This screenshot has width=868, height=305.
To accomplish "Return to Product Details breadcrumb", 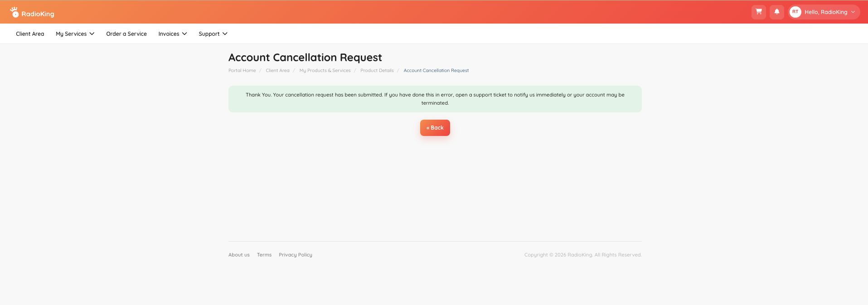I will (x=377, y=71).
